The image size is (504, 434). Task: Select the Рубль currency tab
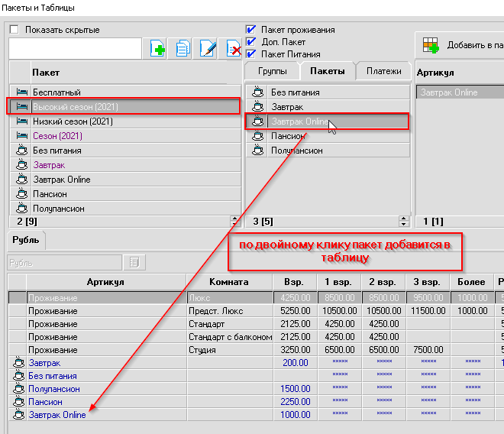25,240
